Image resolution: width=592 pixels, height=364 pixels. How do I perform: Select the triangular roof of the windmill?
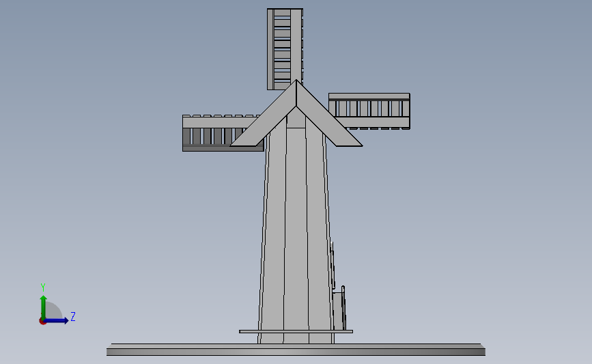click(x=296, y=113)
